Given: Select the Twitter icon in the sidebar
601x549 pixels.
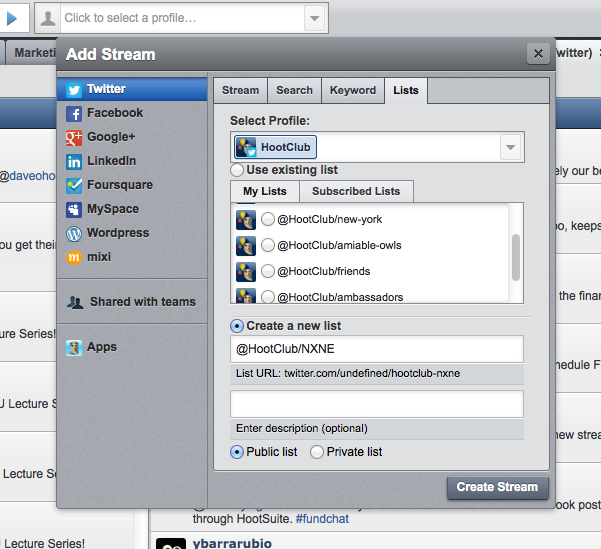Looking at the screenshot, I should tap(74, 90).
